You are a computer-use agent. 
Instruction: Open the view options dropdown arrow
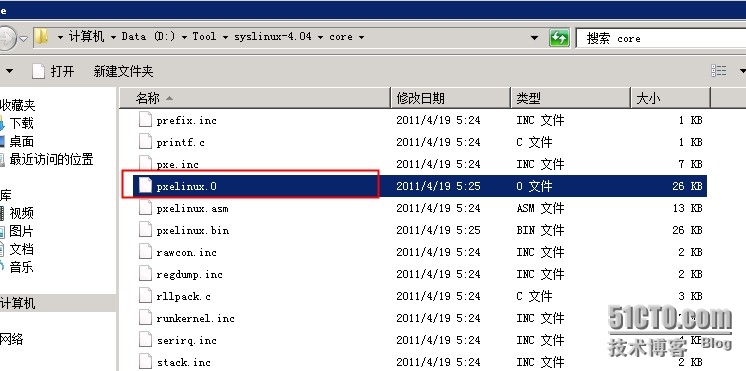click(x=742, y=71)
